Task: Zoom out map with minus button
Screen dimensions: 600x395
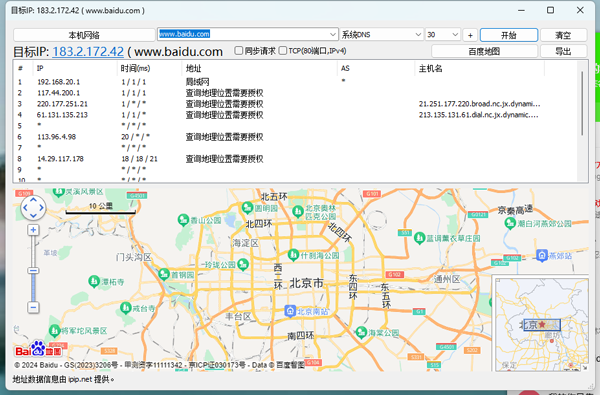Action: pos(33,307)
